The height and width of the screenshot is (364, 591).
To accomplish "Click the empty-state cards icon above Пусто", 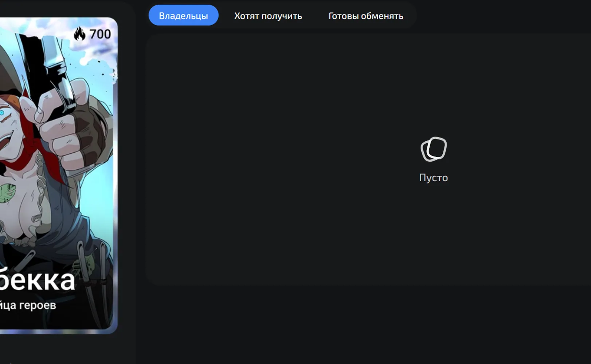I will 434,149.
